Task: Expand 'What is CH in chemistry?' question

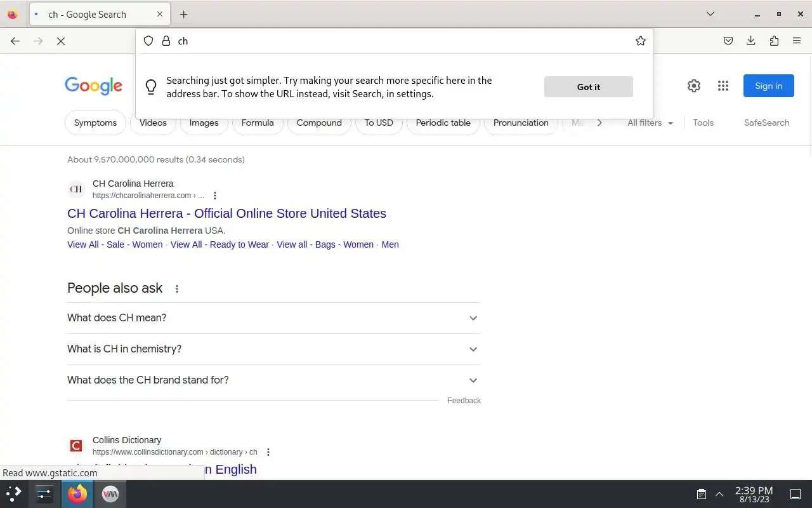Action: coord(274,349)
